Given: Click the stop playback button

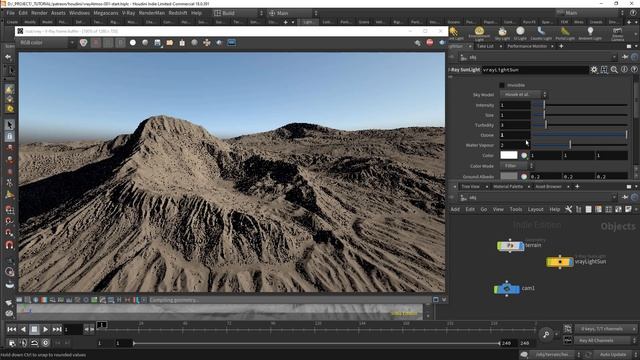Looking at the screenshot, I should click(34, 329).
